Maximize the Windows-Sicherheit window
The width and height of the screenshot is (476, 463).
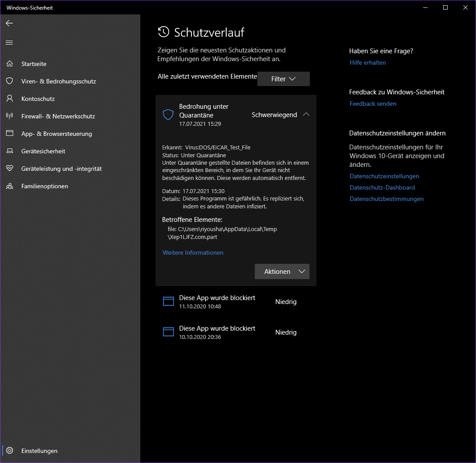coord(445,7)
